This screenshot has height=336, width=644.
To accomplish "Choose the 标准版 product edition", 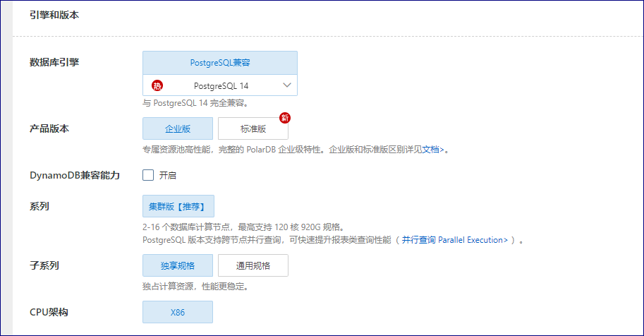I will [253, 128].
